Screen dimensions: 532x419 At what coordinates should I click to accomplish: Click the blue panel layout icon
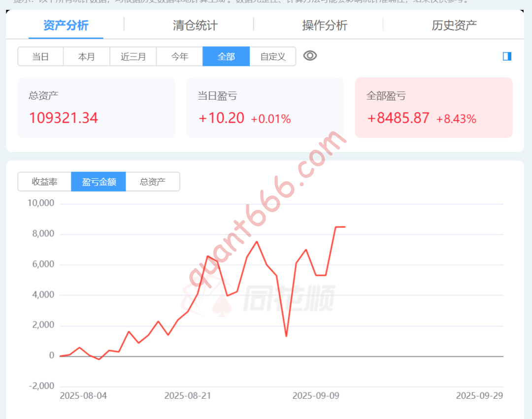click(507, 57)
